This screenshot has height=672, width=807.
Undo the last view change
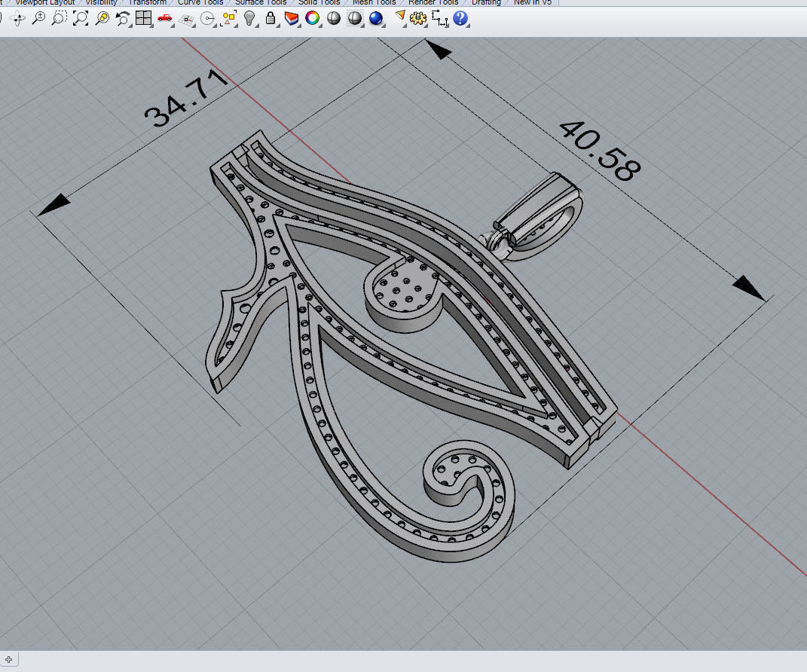(x=123, y=19)
